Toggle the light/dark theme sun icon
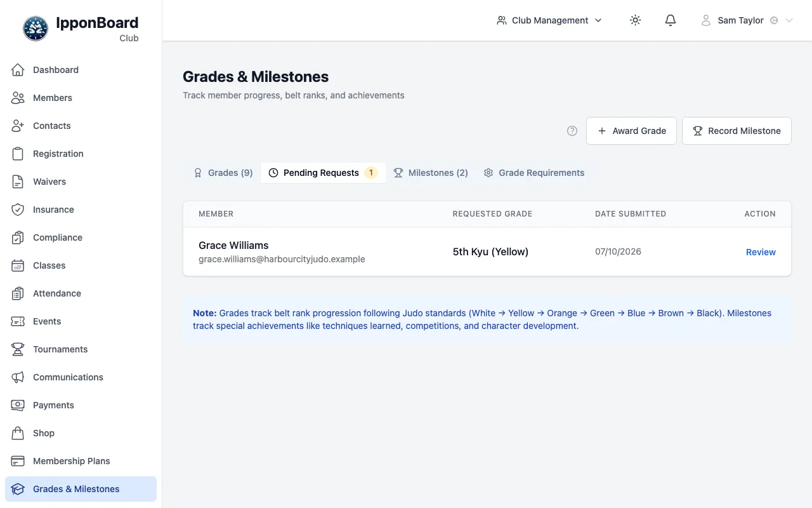Screen dimensions: 812x508 click(635, 20)
